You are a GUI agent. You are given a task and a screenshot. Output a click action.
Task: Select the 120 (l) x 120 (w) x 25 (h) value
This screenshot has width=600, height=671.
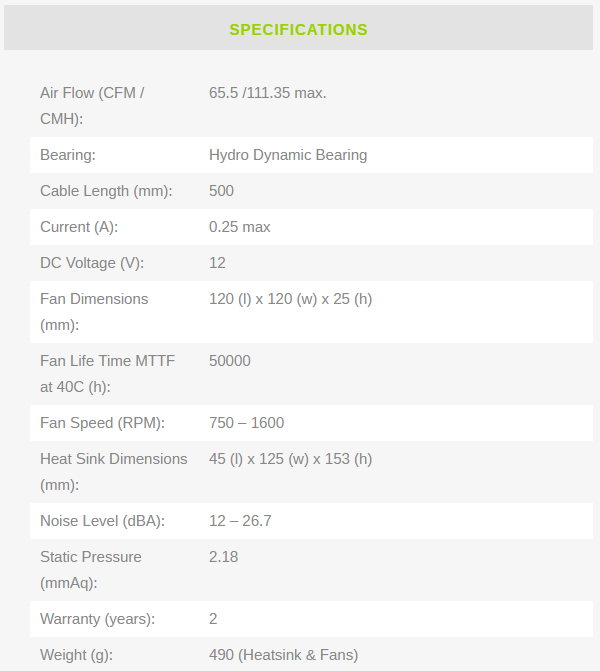point(290,299)
